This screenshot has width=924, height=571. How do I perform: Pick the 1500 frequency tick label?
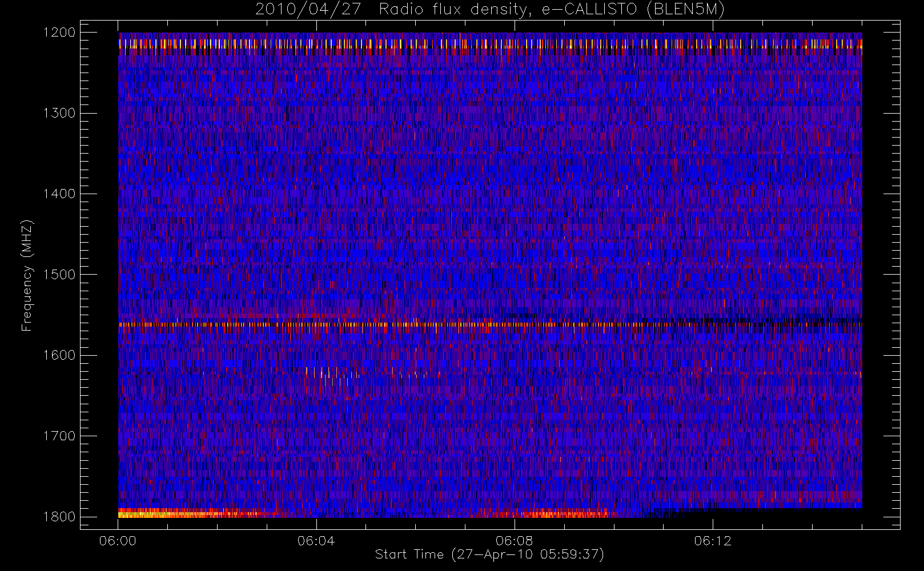pyautogui.click(x=59, y=275)
